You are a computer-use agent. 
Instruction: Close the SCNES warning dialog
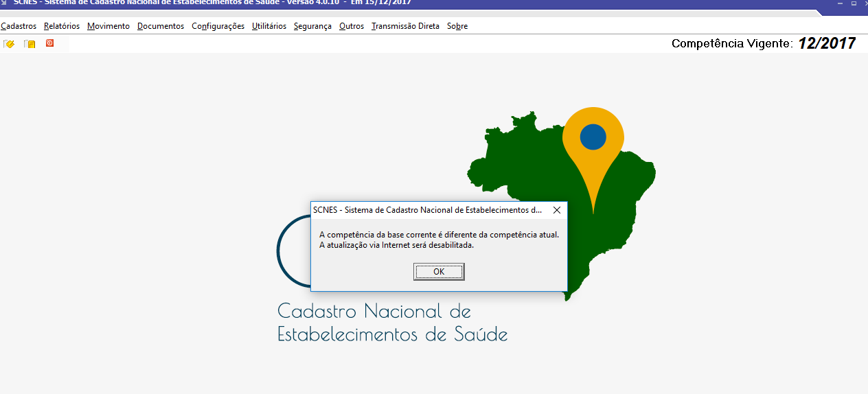556,209
